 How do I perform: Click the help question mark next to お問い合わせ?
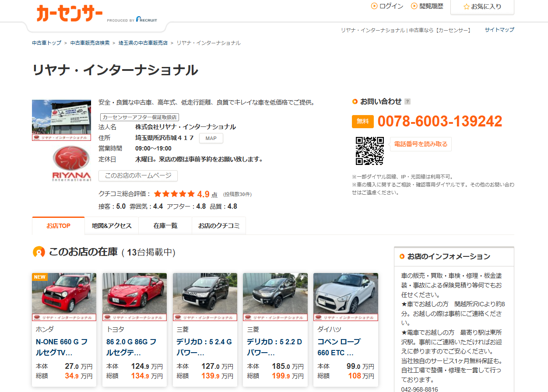(407, 101)
